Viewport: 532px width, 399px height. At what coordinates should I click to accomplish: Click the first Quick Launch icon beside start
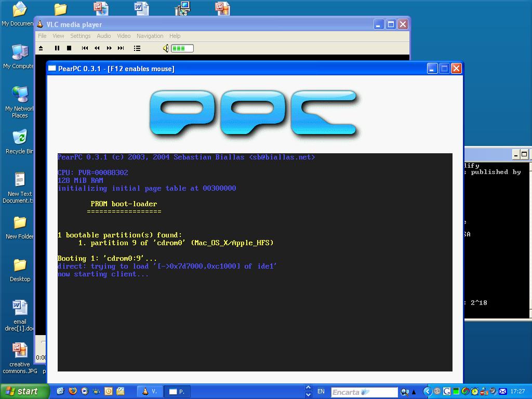pyautogui.click(x=60, y=391)
